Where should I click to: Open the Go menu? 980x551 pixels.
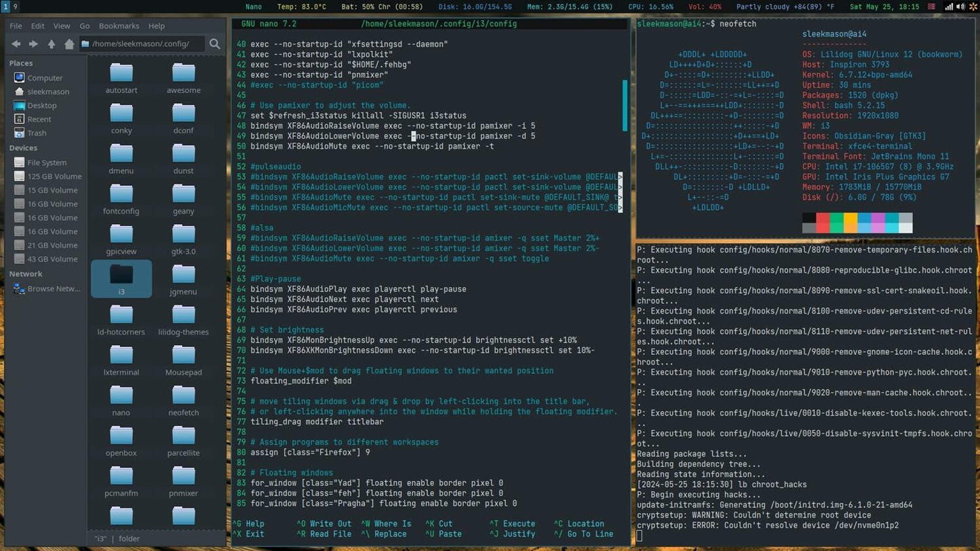(85, 26)
